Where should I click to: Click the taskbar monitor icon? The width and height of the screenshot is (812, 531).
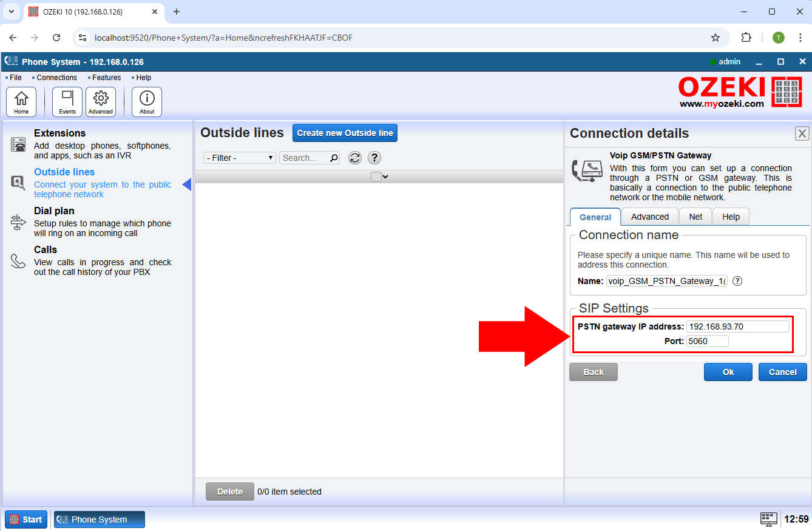pos(768,519)
